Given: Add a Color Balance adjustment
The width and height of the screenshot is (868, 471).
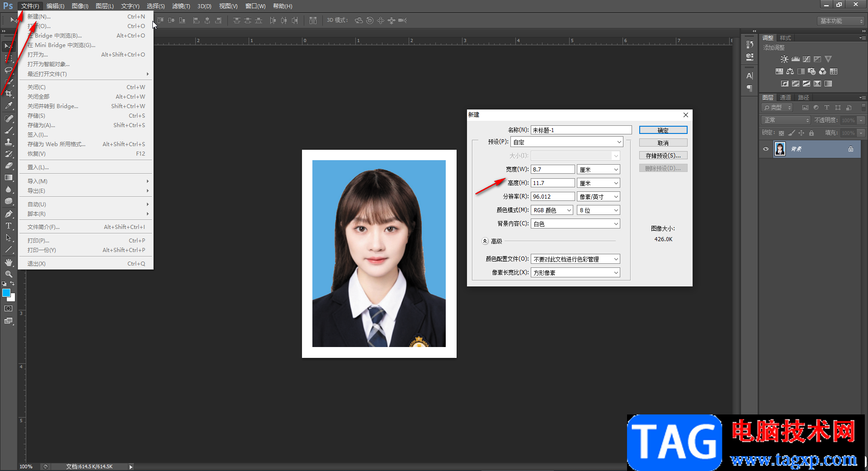Looking at the screenshot, I should click(790, 71).
